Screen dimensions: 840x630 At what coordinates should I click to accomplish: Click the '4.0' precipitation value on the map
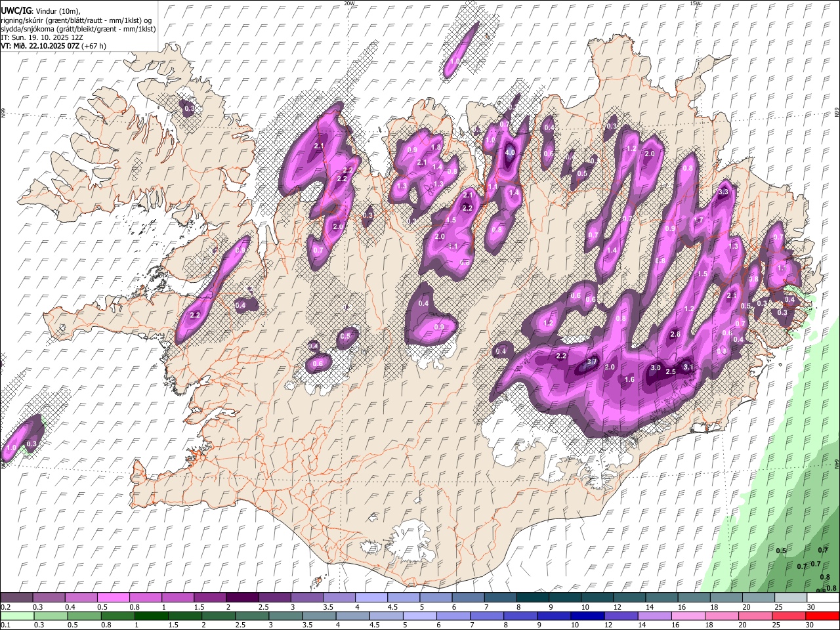pyautogui.click(x=510, y=153)
